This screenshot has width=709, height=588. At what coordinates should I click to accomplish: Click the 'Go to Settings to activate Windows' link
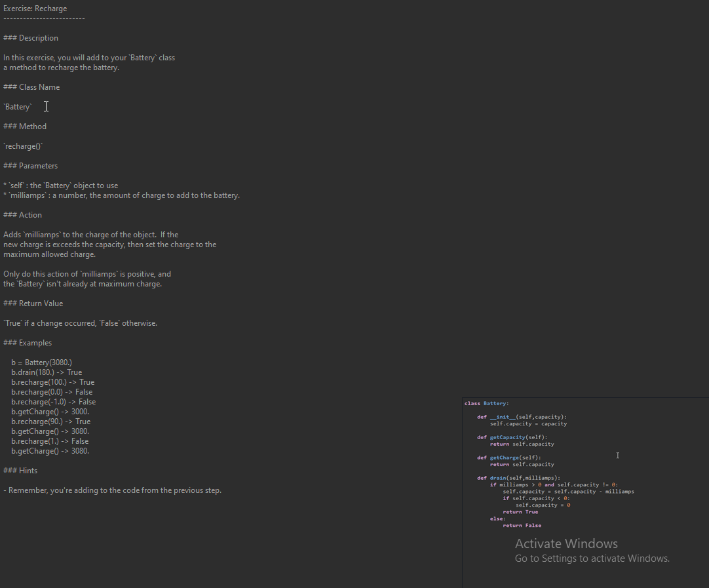click(592, 558)
